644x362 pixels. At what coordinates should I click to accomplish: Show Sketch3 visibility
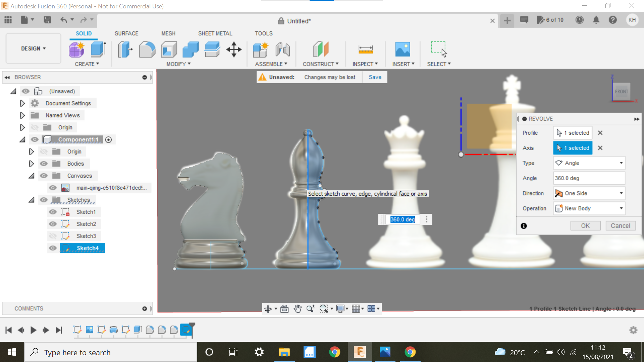tap(53, 236)
